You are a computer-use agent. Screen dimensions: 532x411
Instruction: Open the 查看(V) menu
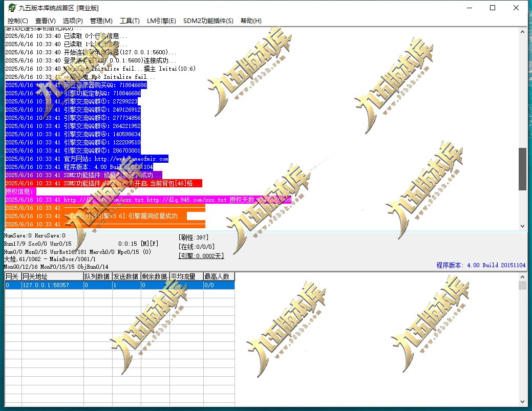[46, 21]
